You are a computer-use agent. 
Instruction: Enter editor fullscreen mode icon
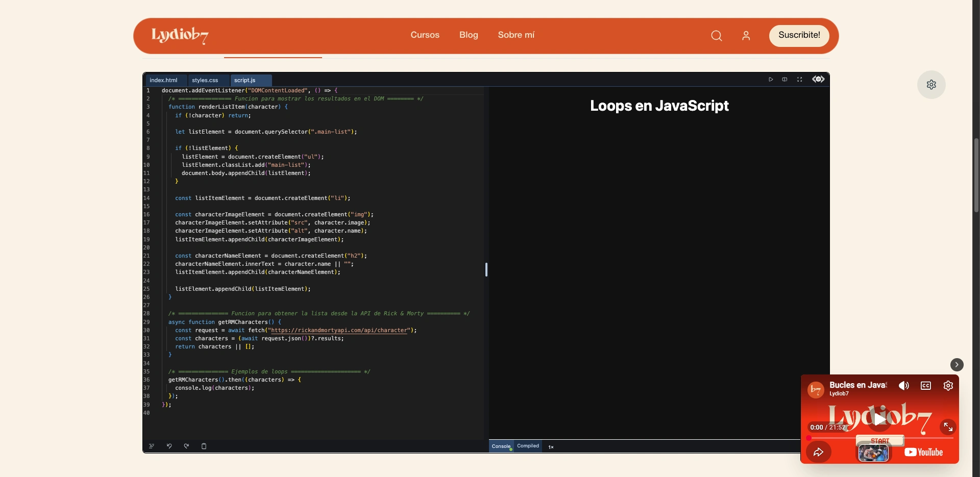pos(799,79)
